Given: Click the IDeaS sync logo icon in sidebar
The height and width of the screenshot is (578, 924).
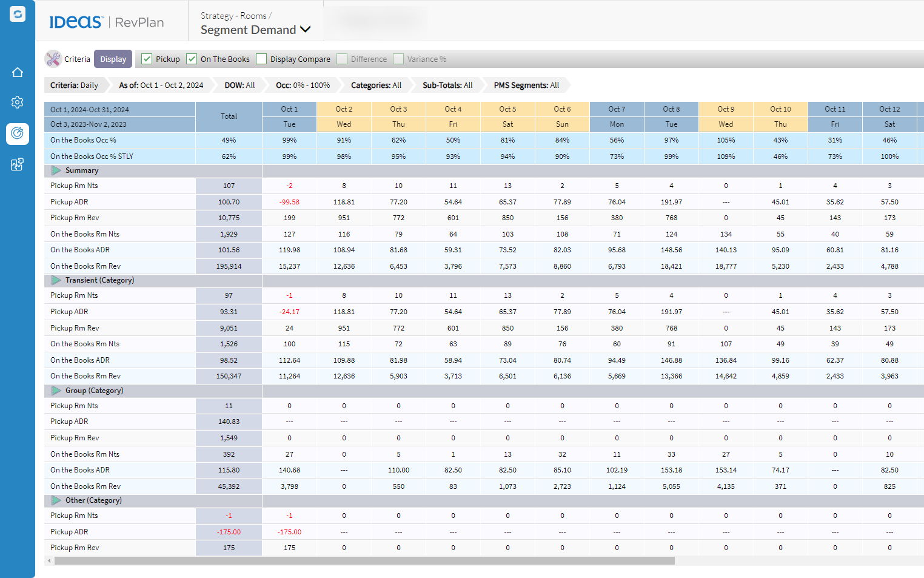Looking at the screenshot, I should (18, 14).
